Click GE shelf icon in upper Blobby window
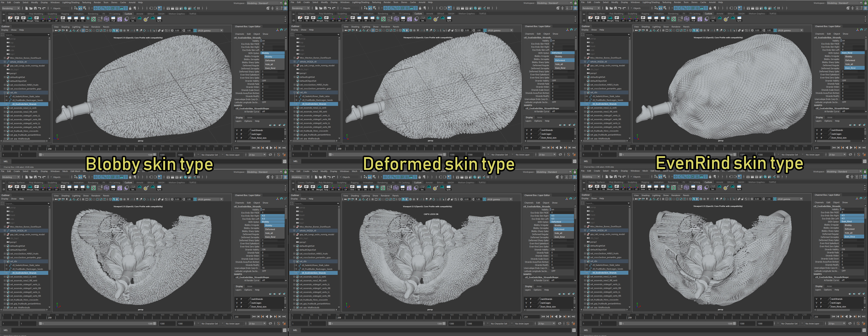 pos(69,19)
